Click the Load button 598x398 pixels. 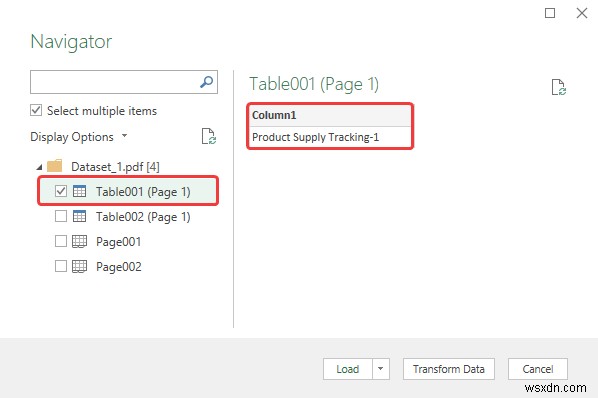click(347, 369)
